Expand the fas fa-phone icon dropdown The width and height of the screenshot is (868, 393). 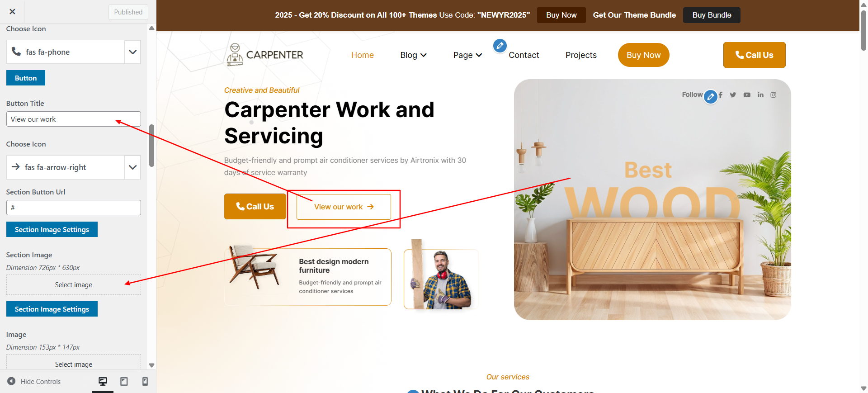tap(132, 52)
